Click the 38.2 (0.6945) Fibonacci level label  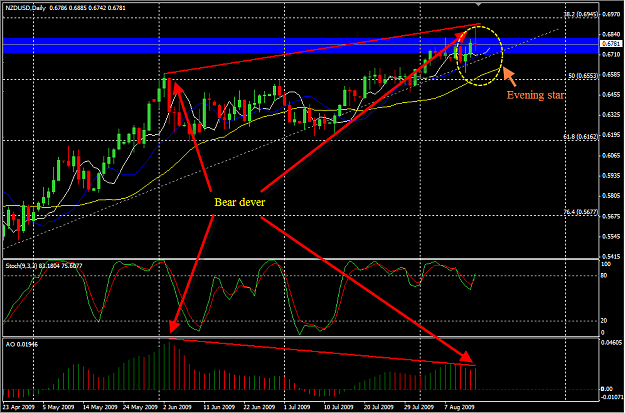[x=580, y=14]
